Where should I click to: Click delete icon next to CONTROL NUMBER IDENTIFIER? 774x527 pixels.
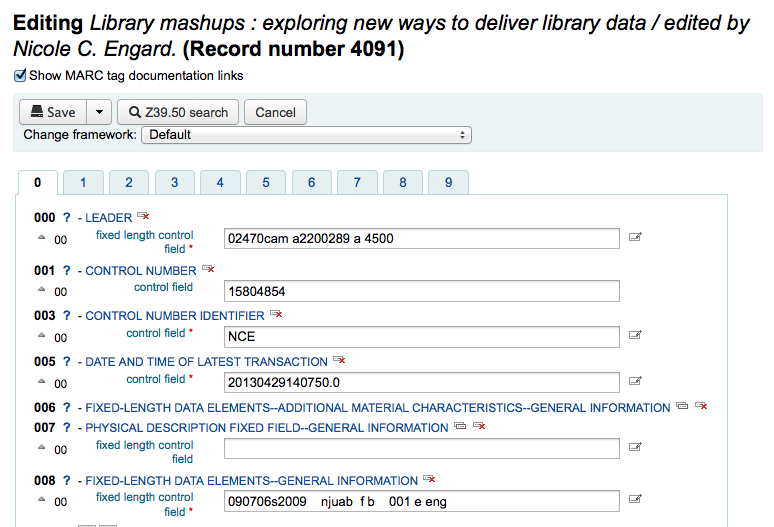(276, 314)
